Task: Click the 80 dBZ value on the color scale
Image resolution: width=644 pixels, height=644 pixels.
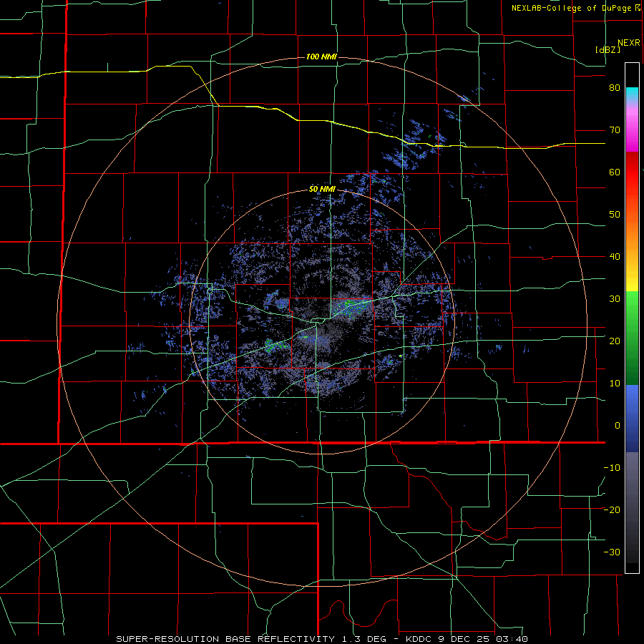Action: 615,88
